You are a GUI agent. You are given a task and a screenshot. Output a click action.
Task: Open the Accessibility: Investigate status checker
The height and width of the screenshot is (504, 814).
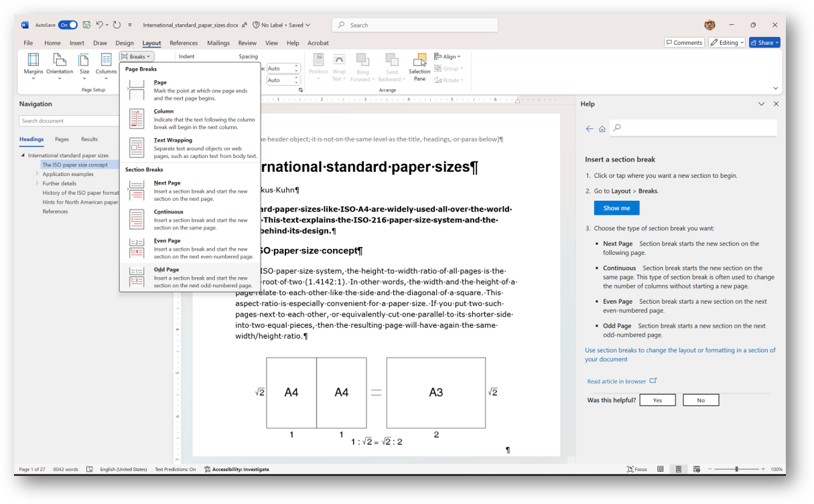[236, 469]
